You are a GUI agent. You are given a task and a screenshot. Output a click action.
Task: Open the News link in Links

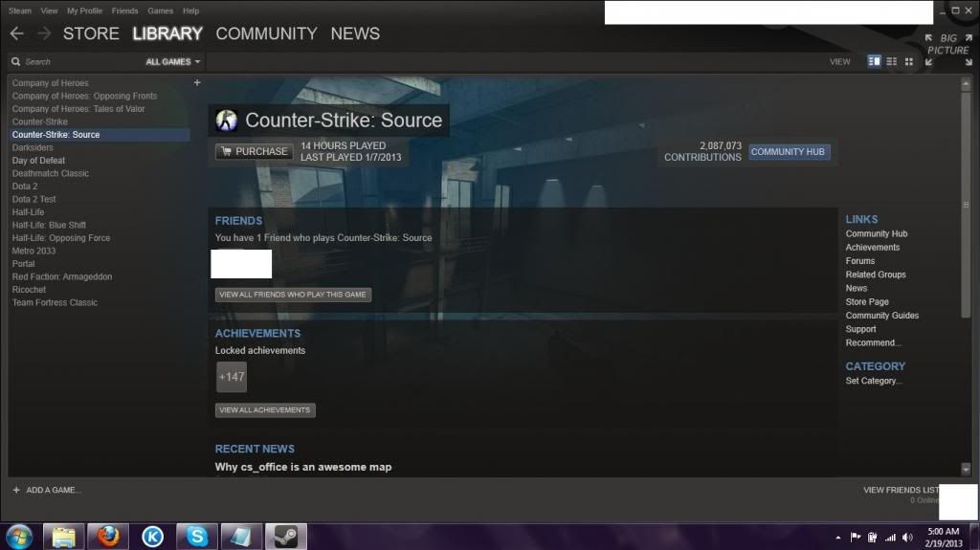[x=857, y=288]
